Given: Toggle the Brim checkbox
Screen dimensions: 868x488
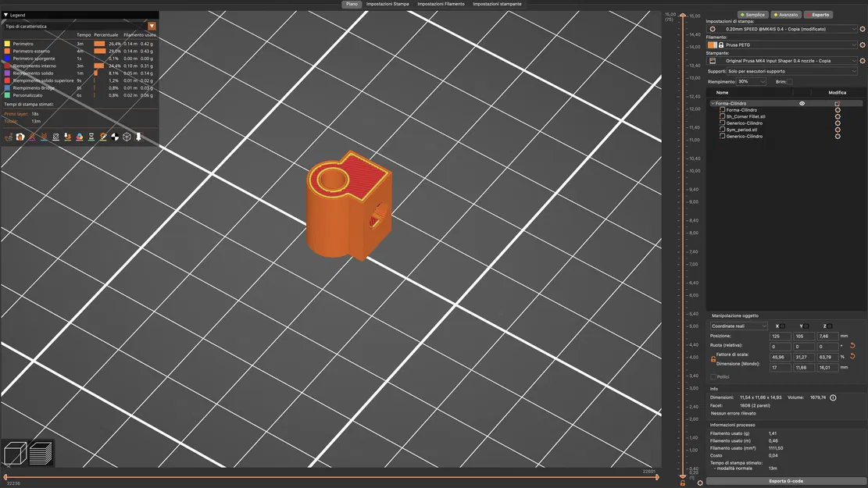Looking at the screenshot, I should point(790,81).
